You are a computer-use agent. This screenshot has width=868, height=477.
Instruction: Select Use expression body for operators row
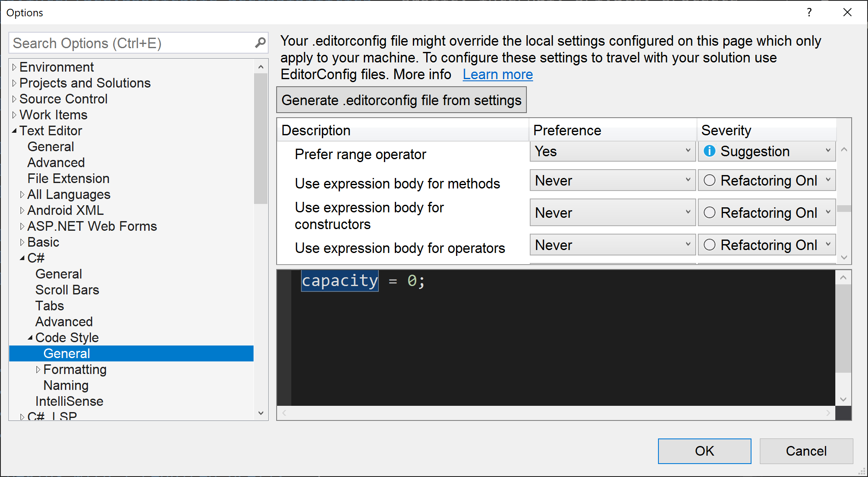400,248
